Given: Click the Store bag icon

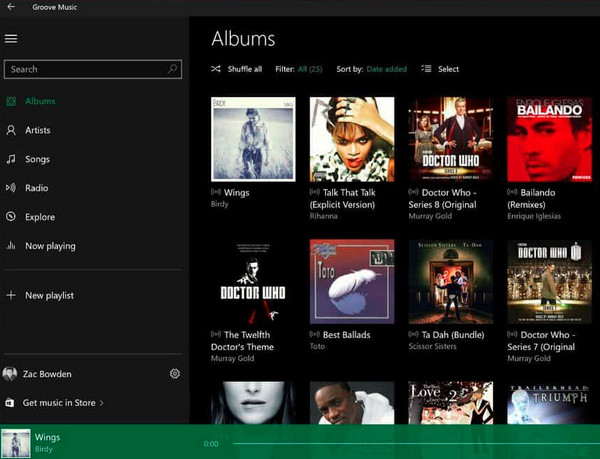Looking at the screenshot, I should point(10,403).
